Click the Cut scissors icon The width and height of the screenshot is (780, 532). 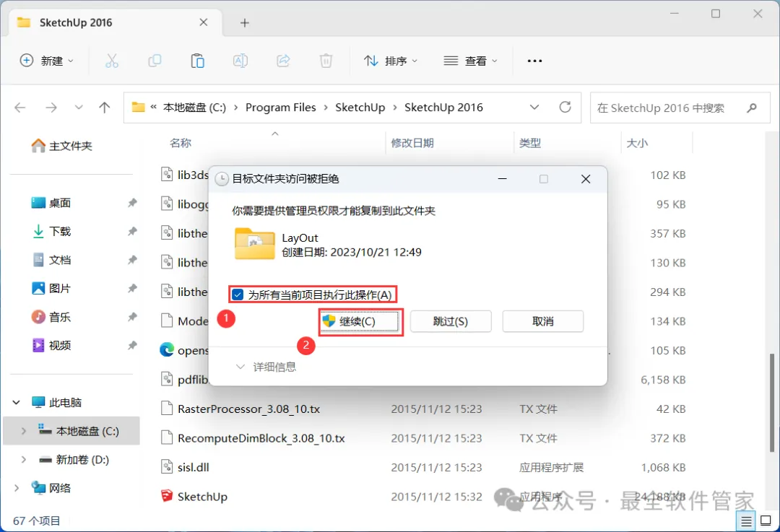112,61
